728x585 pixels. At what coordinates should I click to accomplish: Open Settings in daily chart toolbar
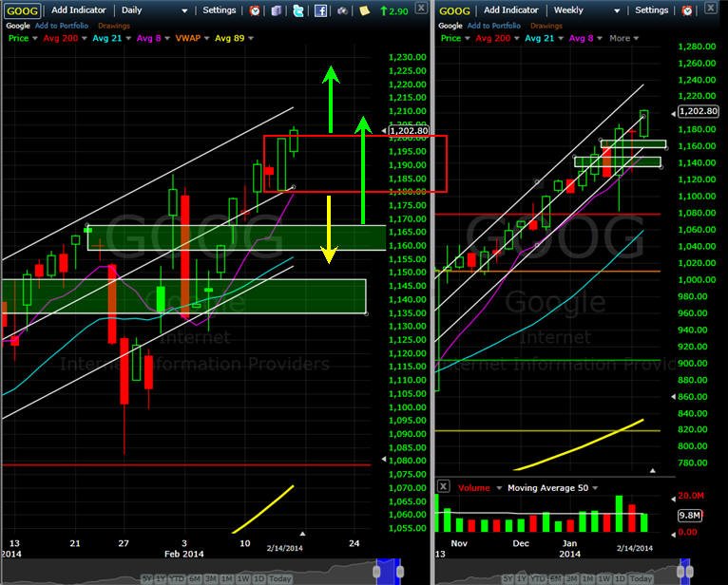[x=220, y=9]
